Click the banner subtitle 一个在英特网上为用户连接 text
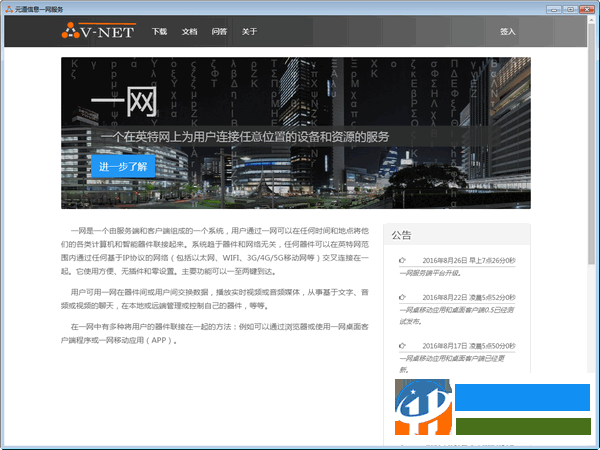Screen dimensions: 600x450 [245, 137]
